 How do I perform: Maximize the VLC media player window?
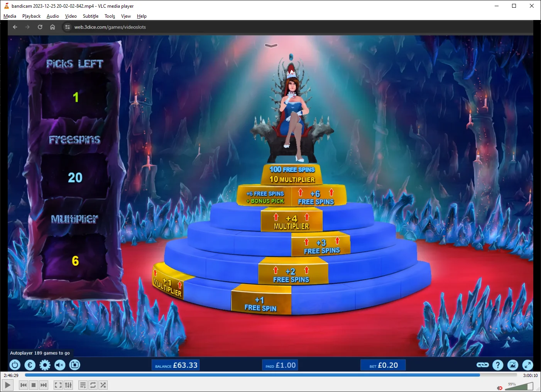pos(514,6)
